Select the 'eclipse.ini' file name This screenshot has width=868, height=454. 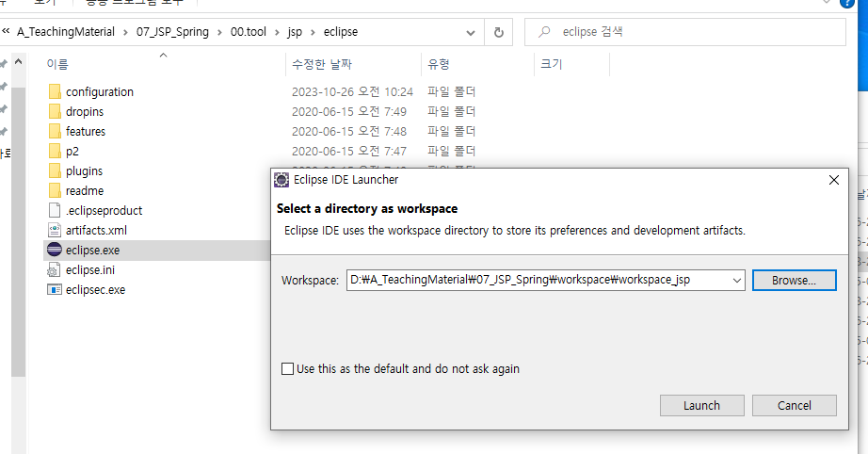(x=90, y=270)
